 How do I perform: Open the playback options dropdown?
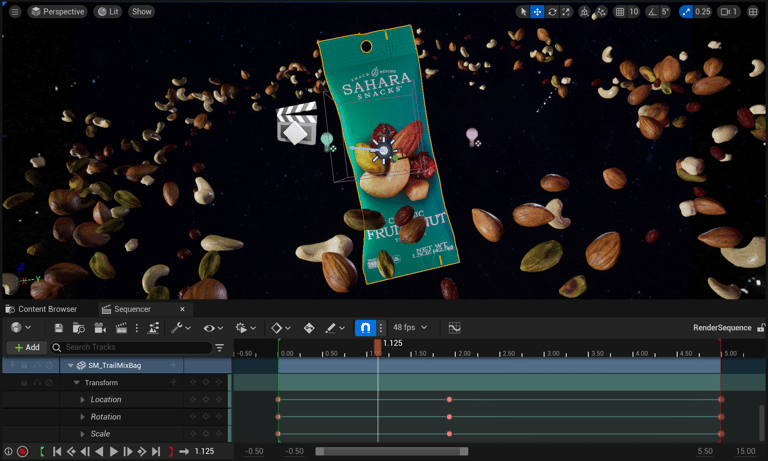(x=245, y=328)
